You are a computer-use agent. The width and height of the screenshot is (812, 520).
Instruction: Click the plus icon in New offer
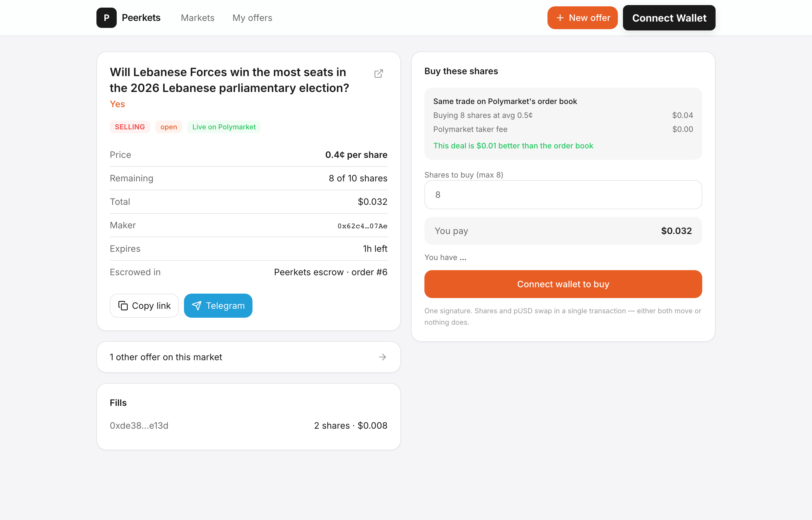pyautogui.click(x=560, y=17)
